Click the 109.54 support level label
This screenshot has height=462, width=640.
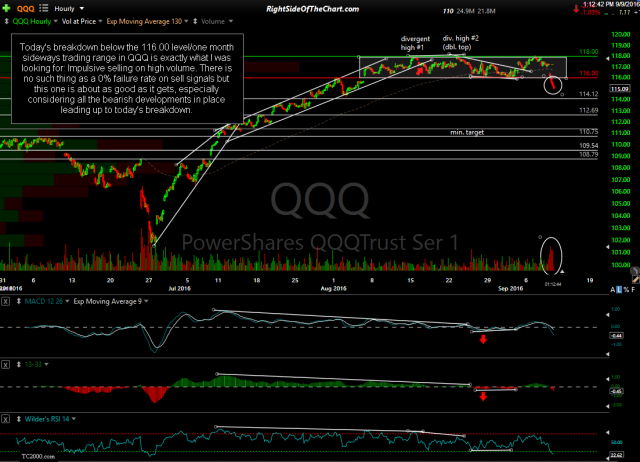pos(589,145)
